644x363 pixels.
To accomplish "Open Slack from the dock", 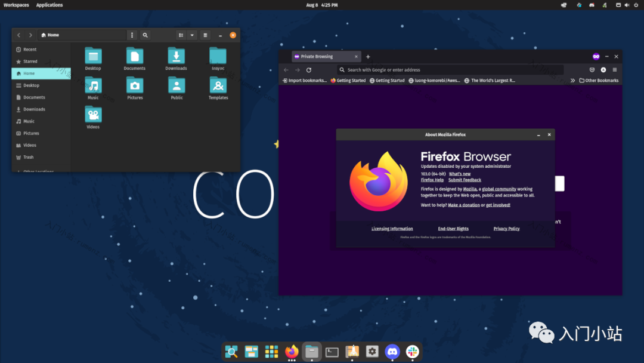I will [x=413, y=352].
